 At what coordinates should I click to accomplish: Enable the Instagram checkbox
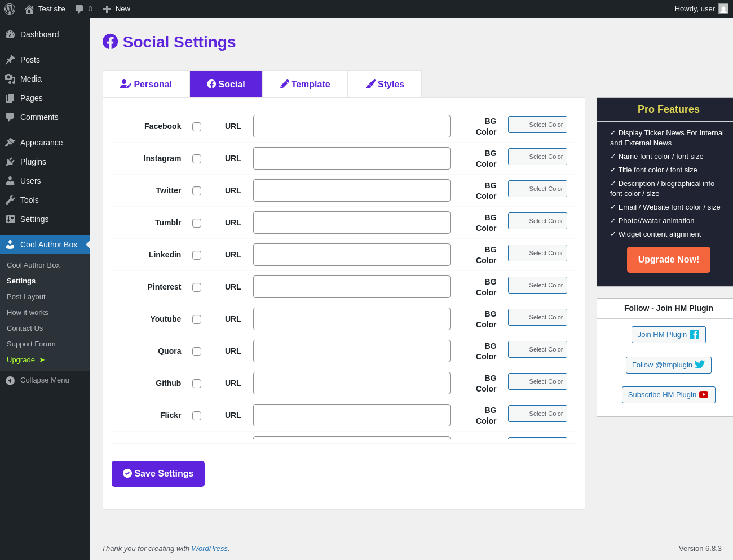(197, 159)
